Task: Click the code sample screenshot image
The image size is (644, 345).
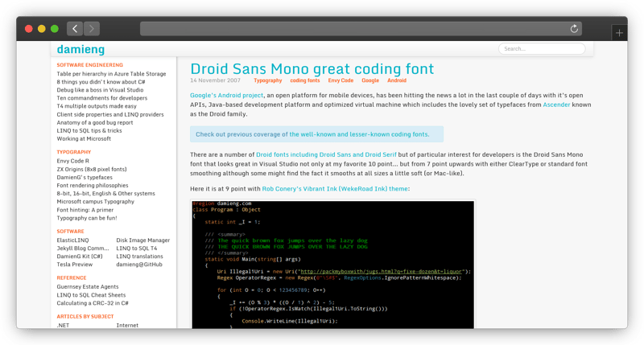Action: point(332,265)
